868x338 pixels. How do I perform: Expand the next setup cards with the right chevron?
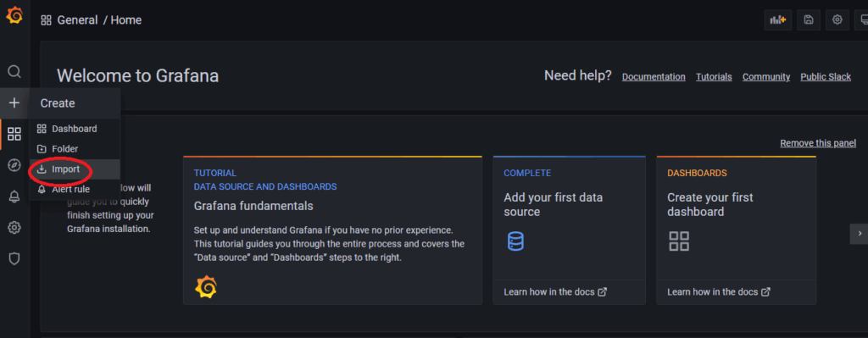click(860, 234)
